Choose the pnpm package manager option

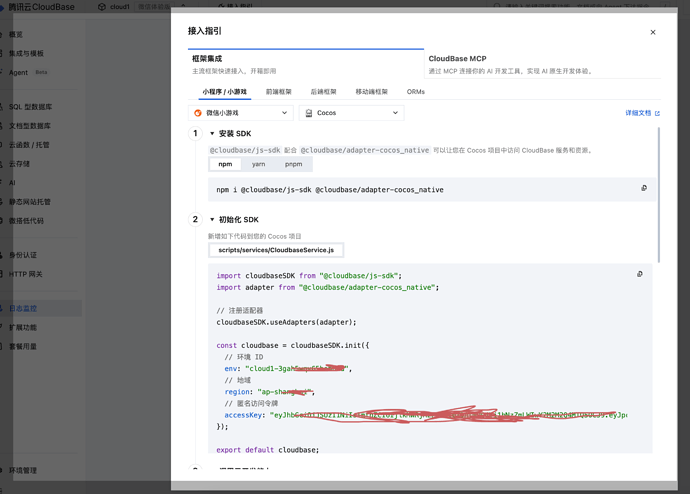coord(294,164)
